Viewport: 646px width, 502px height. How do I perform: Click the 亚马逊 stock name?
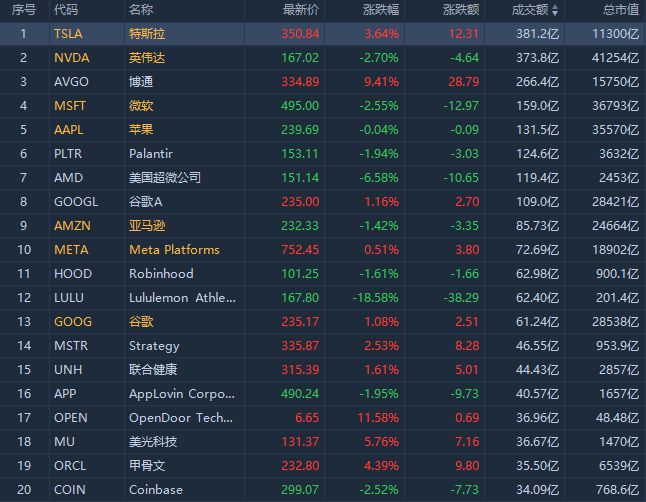147,225
